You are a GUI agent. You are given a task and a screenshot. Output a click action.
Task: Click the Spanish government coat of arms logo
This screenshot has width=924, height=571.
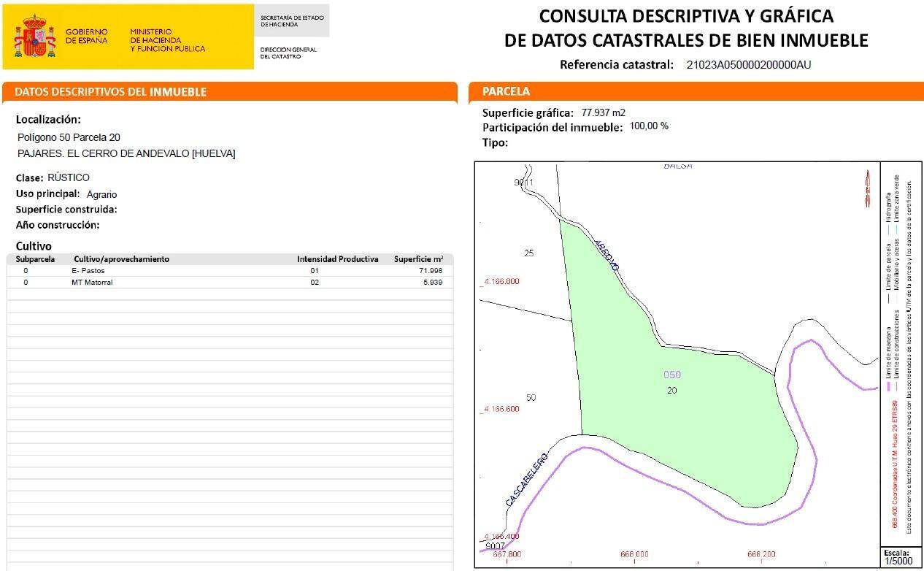[x=34, y=37]
